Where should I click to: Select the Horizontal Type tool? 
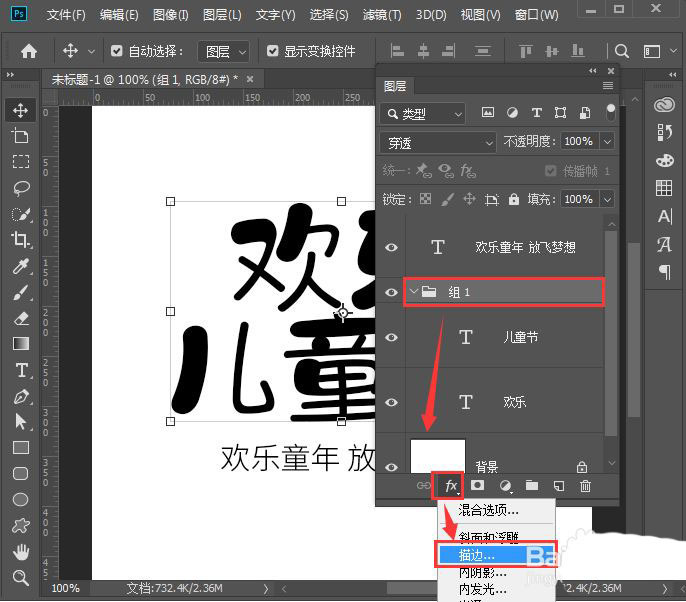point(20,370)
